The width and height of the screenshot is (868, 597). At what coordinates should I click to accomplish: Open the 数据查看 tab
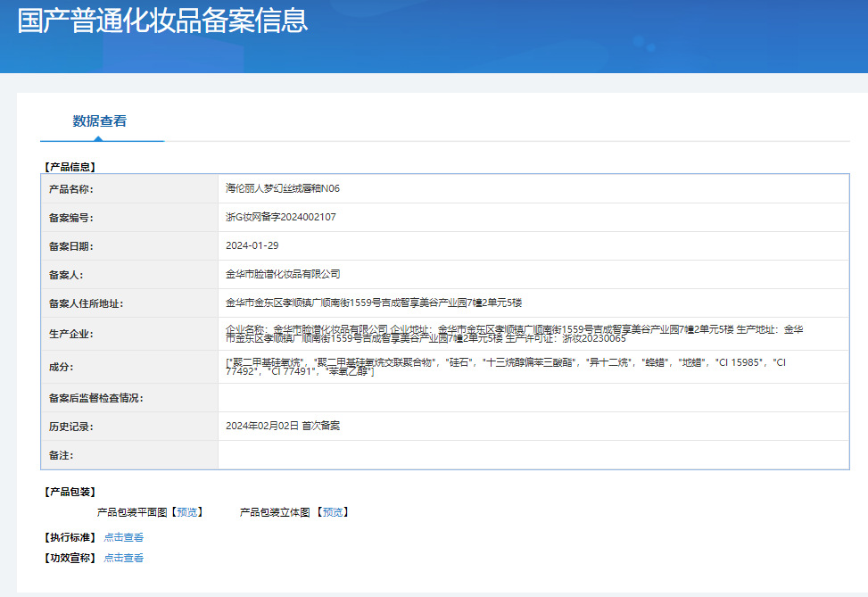coord(100,120)
